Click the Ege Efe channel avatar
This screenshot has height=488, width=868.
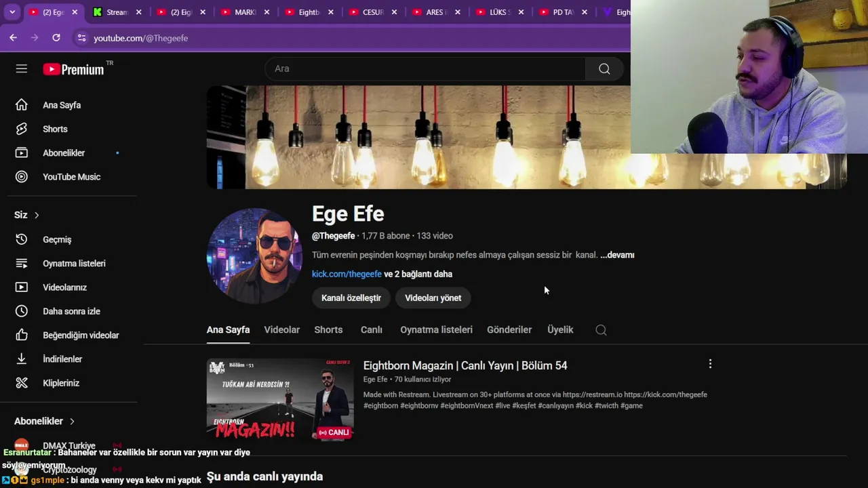(x=254, y=256)
